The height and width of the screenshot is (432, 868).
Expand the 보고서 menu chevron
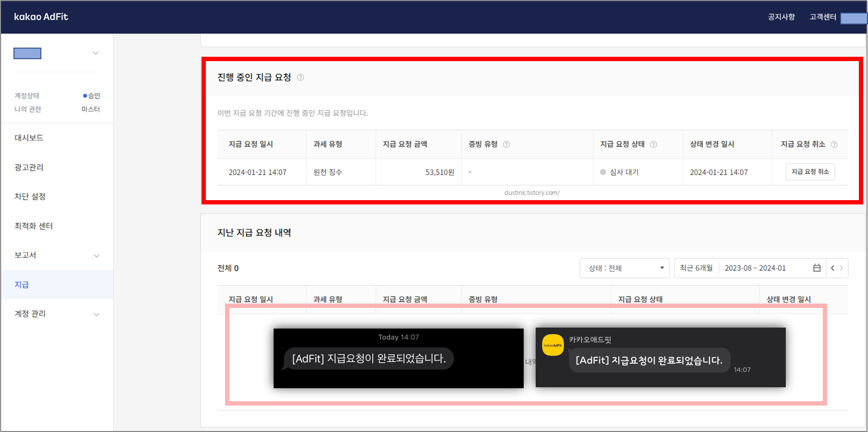coord(97,256)
